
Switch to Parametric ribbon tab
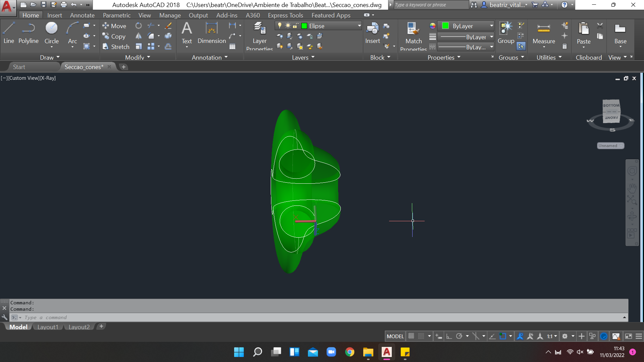pyautogui.click(x=116, y=15)
